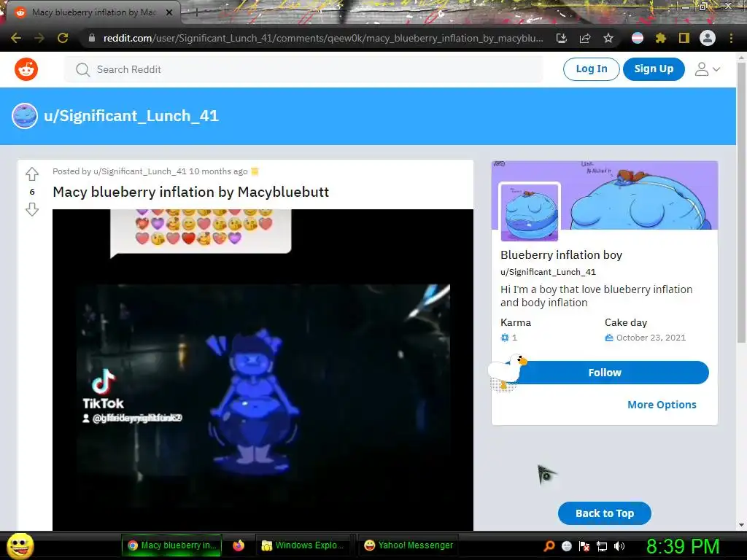Click the network tray icon
Image resolution: width=747 pixels, height=560 pixels.
tap(602, 546)
